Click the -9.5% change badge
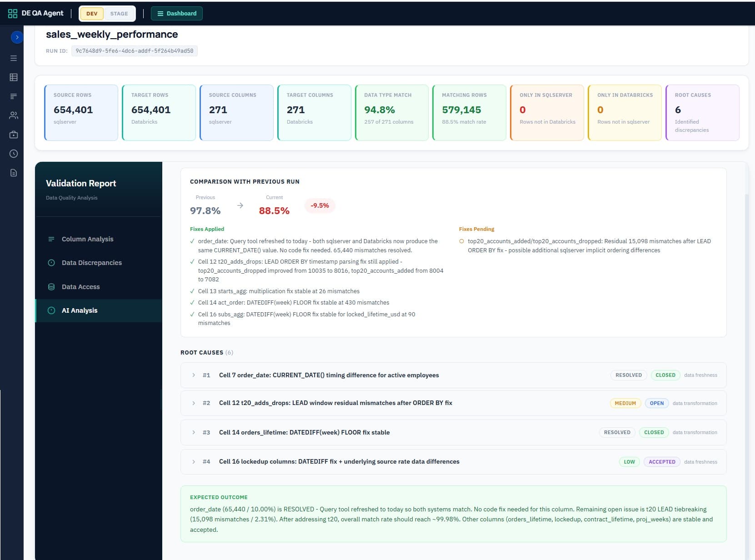The height and width of the screenshot is (560, 755). pos(320,206)
